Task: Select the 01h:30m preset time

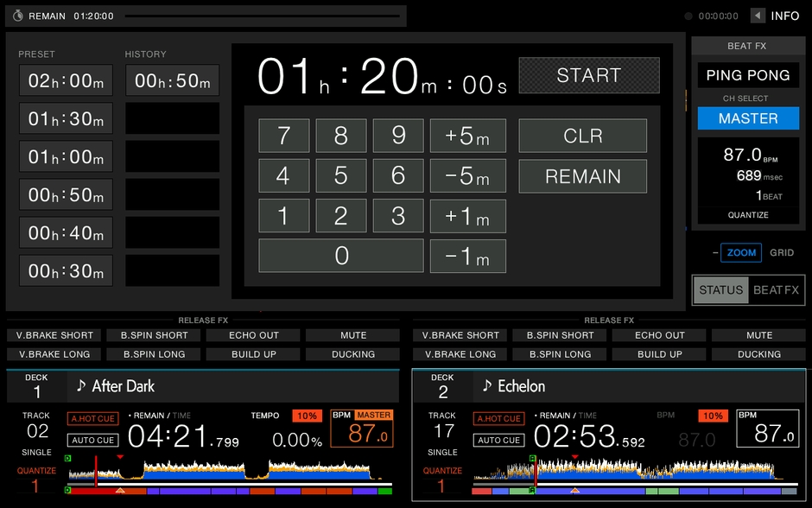Action: [x=65, y=118]
